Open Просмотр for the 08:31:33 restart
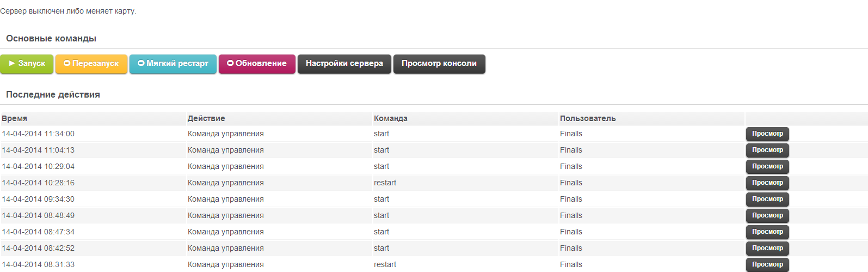Image resolution: width=868 pixels, height=272 pixels. (x=767, y=264)
